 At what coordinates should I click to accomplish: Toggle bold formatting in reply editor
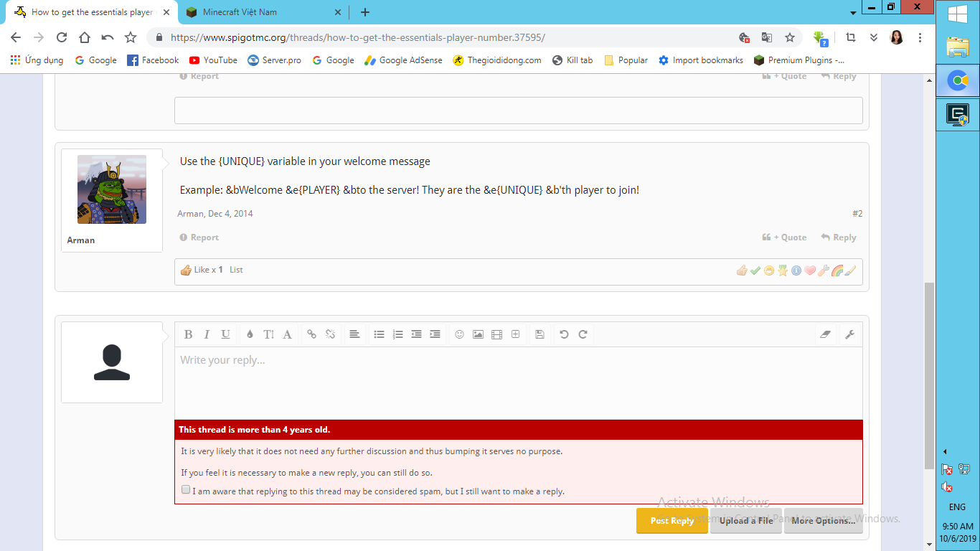188,334
